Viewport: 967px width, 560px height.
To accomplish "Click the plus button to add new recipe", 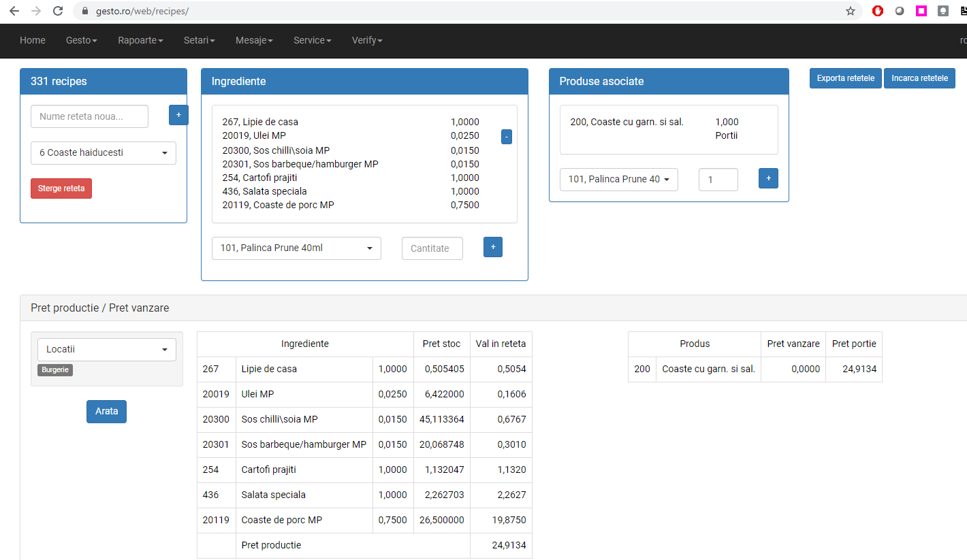I will coord(178,116).
